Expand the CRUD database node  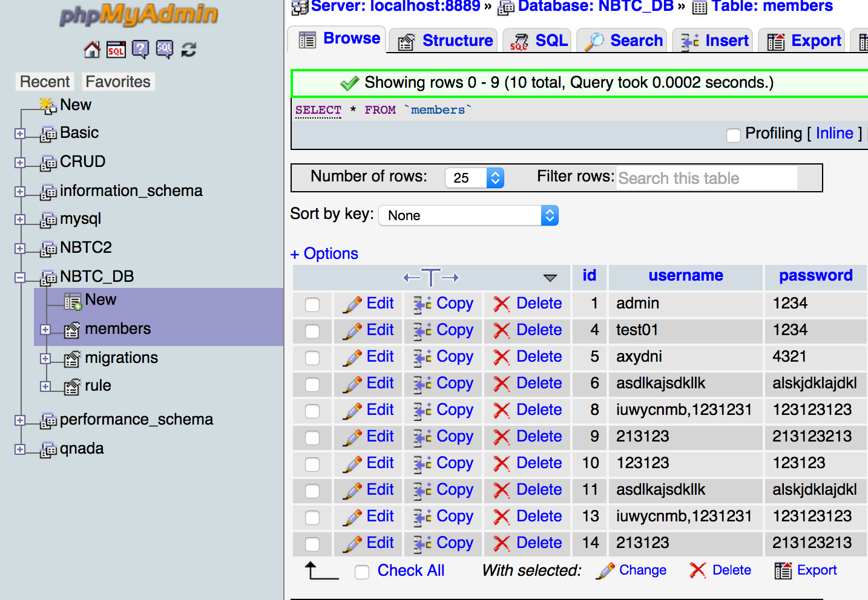click(x=20, y=163)
